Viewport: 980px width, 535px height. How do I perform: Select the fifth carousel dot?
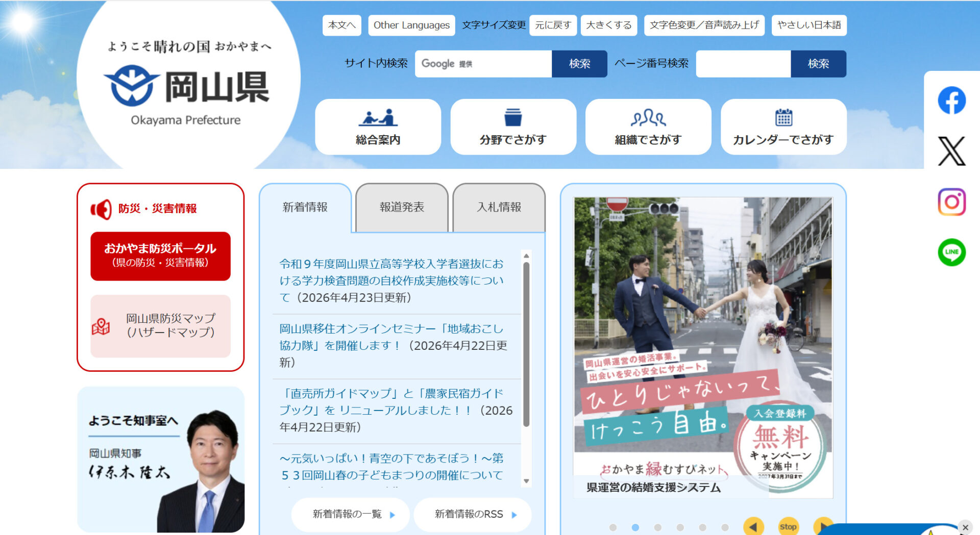tap(703, 527)
